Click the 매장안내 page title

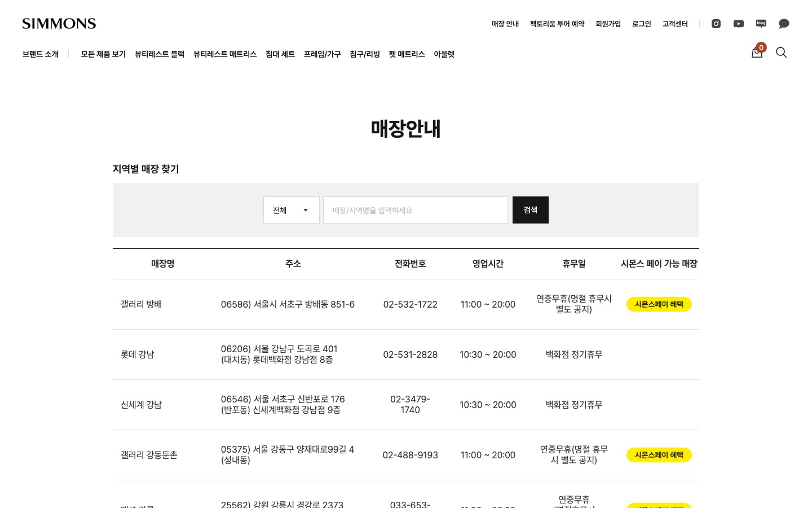[406, 129]
